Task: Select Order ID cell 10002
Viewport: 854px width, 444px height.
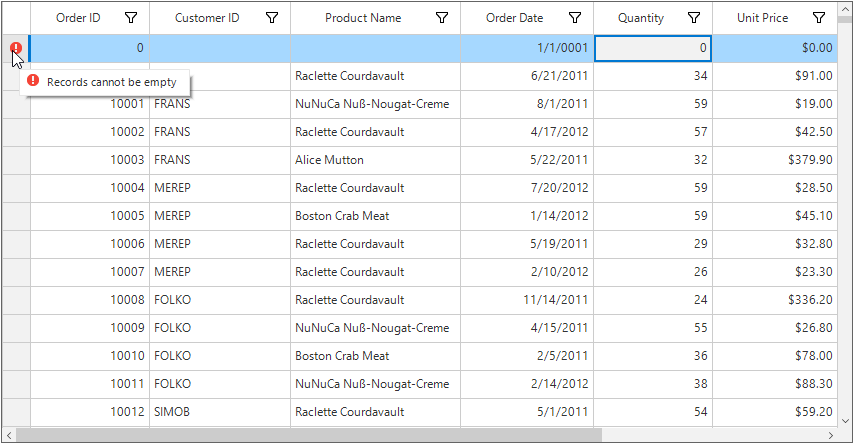Action: coord(90,132)
